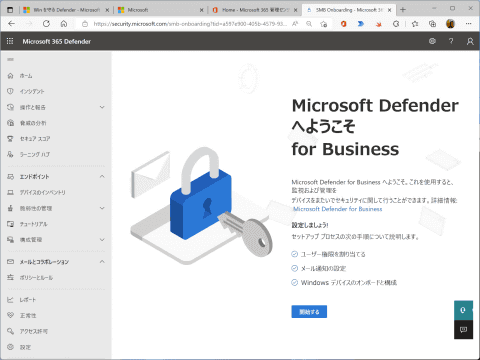The image size is (480, 360).
Task: Open the tab actions menu icon
Action: pos(10,10)
